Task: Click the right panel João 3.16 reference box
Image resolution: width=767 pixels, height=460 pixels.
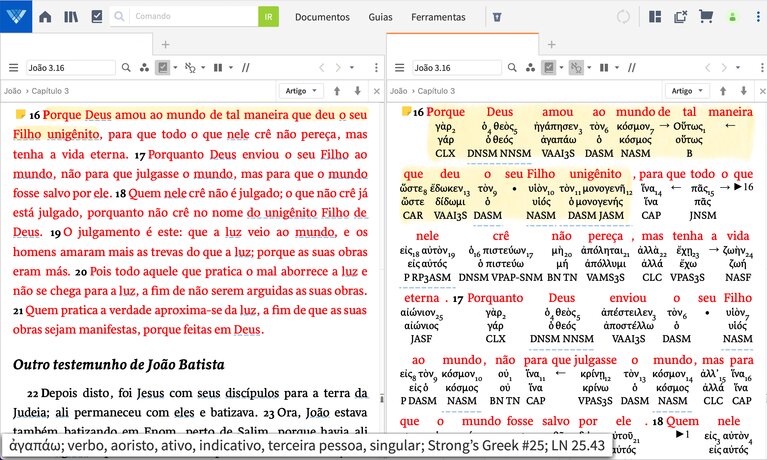Action: tap(457, 68)
